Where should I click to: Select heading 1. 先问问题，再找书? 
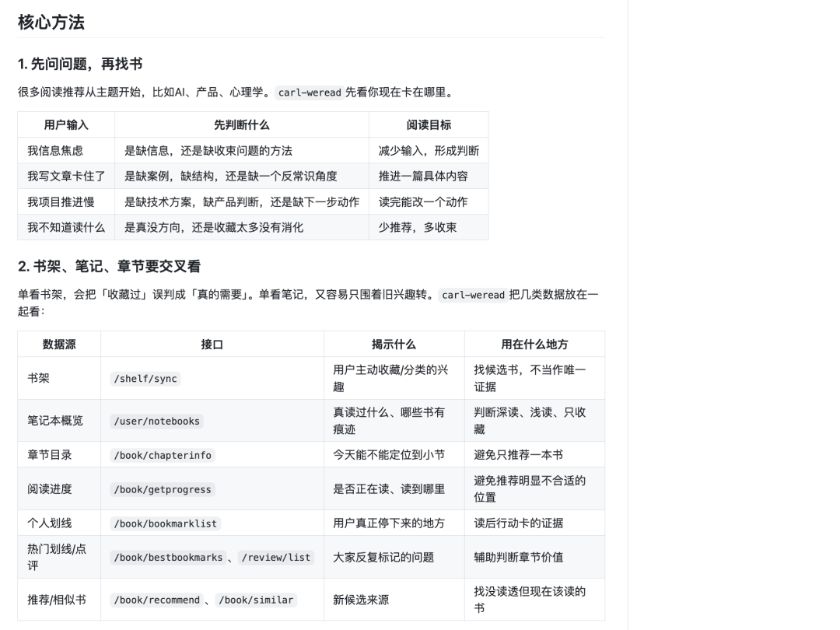coord(80,65)
